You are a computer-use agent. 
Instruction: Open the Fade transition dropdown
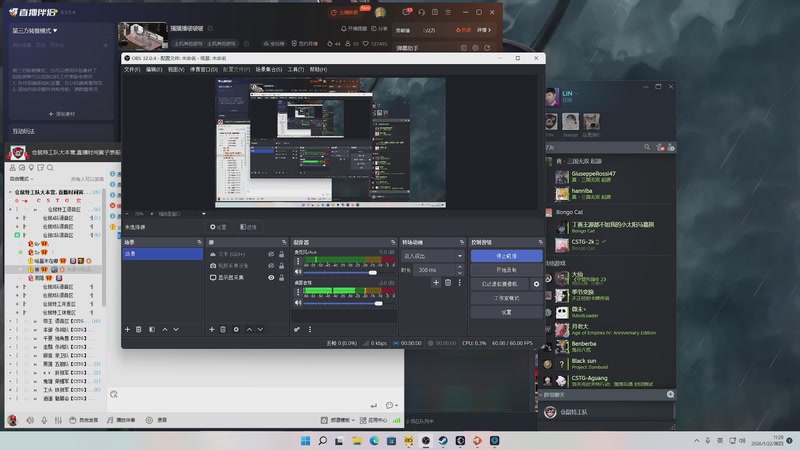(433, 256)
